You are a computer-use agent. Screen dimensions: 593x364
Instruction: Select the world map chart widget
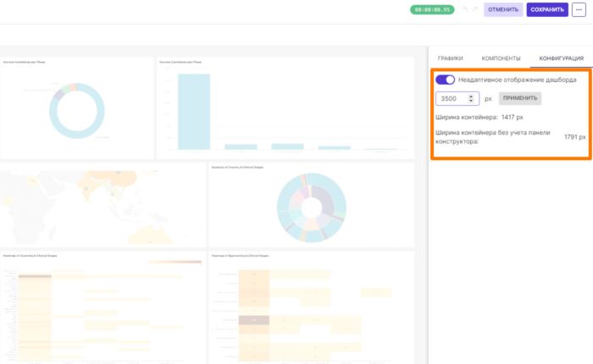(x=103, y=205)
